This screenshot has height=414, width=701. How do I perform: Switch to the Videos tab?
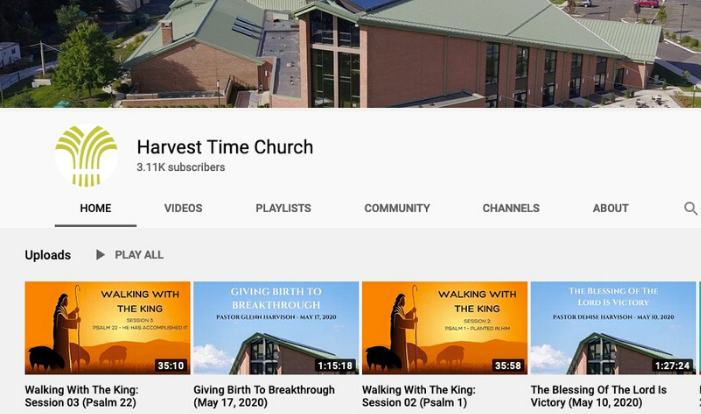pyautogui.click(x=183, y=208)
